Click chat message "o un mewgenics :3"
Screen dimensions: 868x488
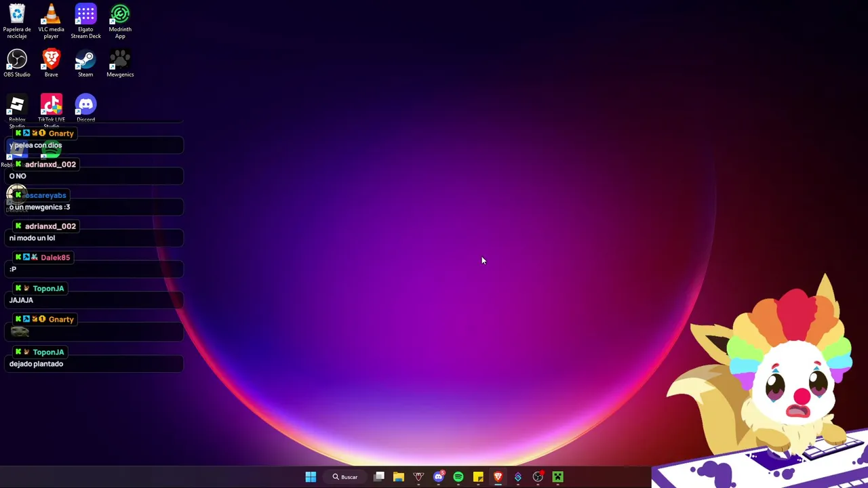tap(39, 207)
